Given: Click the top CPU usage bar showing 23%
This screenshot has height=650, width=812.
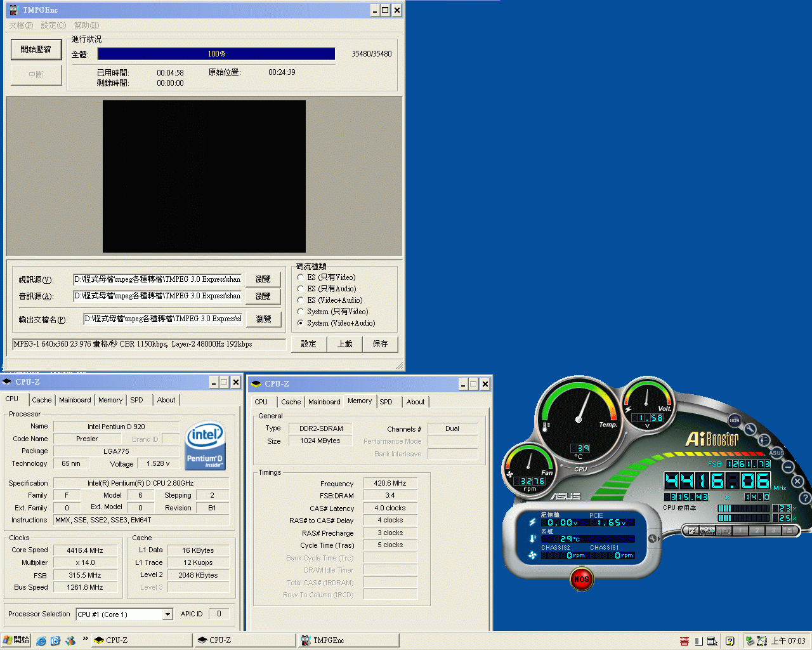Looking at the screenshot, I should tap(743, 508).
